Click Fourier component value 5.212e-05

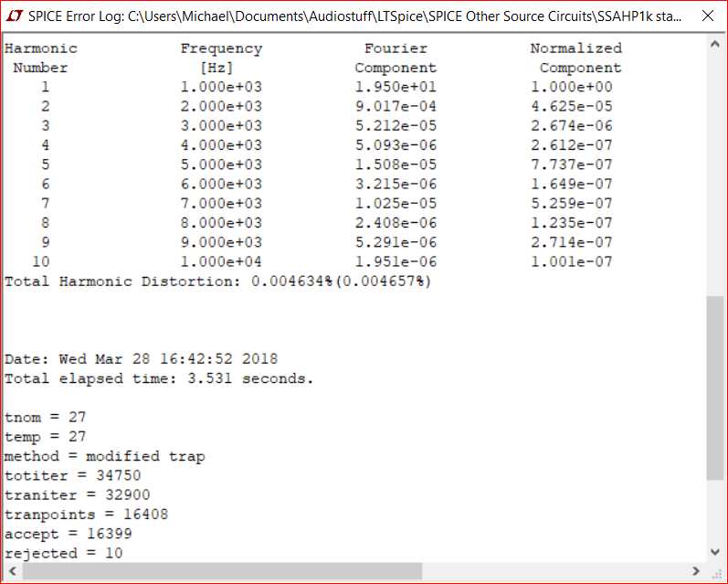(x=396, y=126)
